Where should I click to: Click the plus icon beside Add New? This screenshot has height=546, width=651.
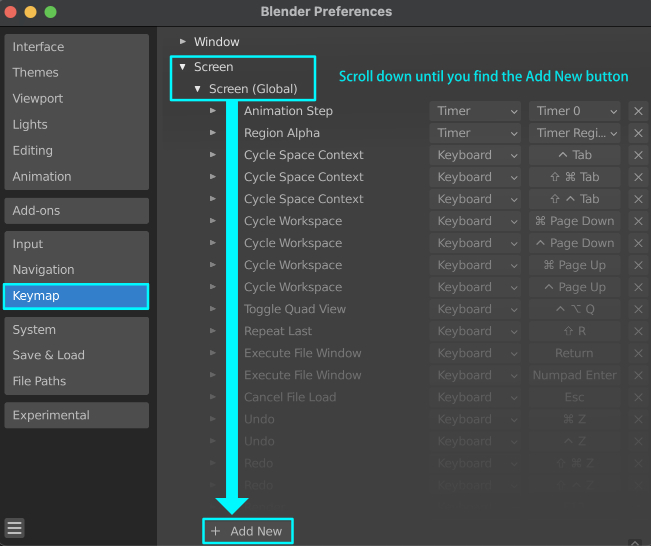(215, 531)
